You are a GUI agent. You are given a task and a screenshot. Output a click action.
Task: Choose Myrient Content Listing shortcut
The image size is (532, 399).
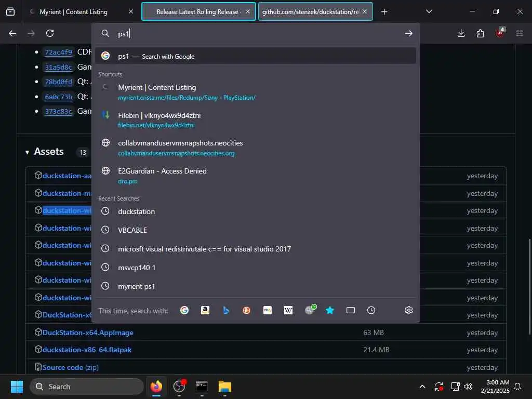[256, 92]
